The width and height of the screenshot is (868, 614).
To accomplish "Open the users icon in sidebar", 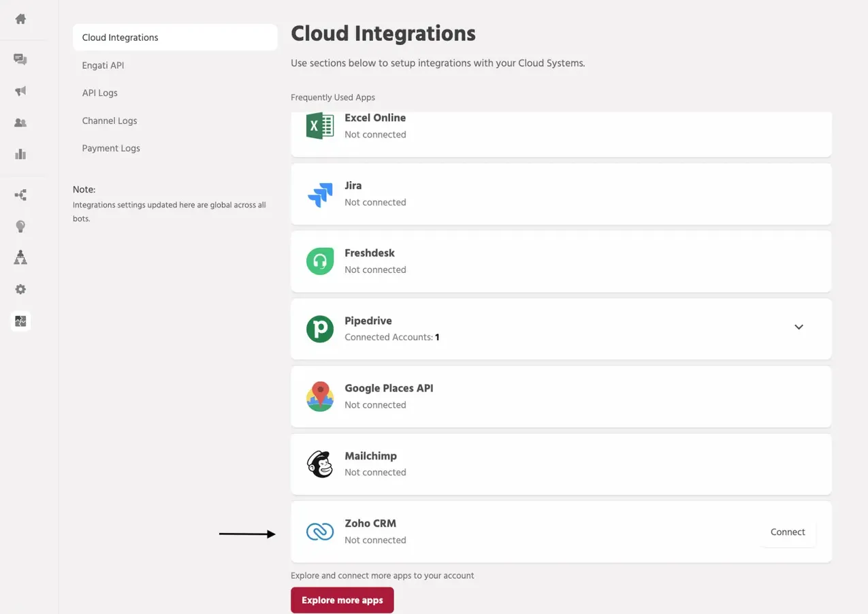I will pos(20,123).
